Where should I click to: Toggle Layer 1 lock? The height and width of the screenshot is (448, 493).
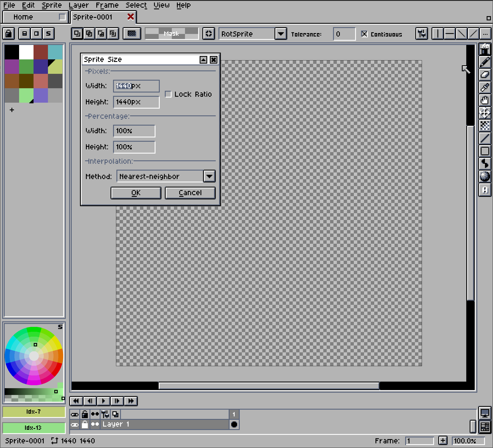coord(85,425)
